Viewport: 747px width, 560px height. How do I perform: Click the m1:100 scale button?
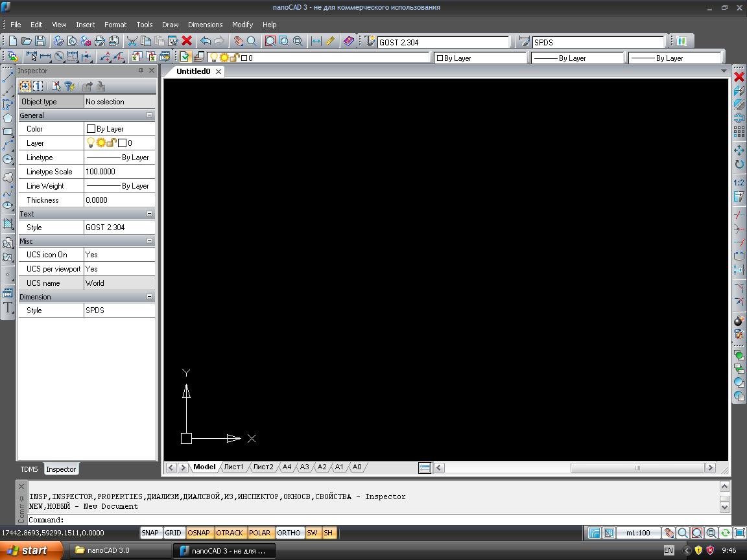(638, 533)
